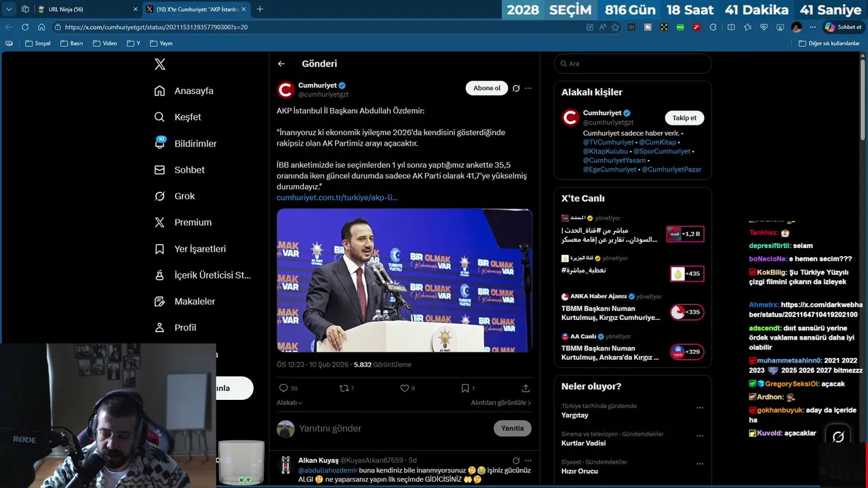Click the browser home icon
This screenshot has width=868, height=488.
coord(41,27)
